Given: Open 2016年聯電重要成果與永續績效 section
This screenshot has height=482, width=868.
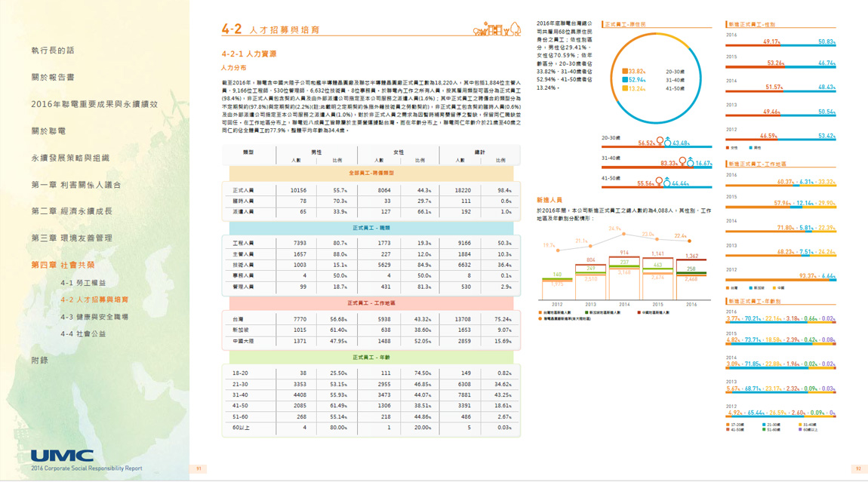Looking at the screenshot, I should (x=94, y=104).
